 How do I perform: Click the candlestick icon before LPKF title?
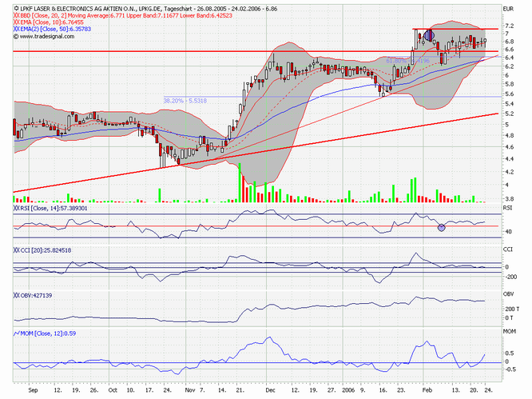point(16,9)
